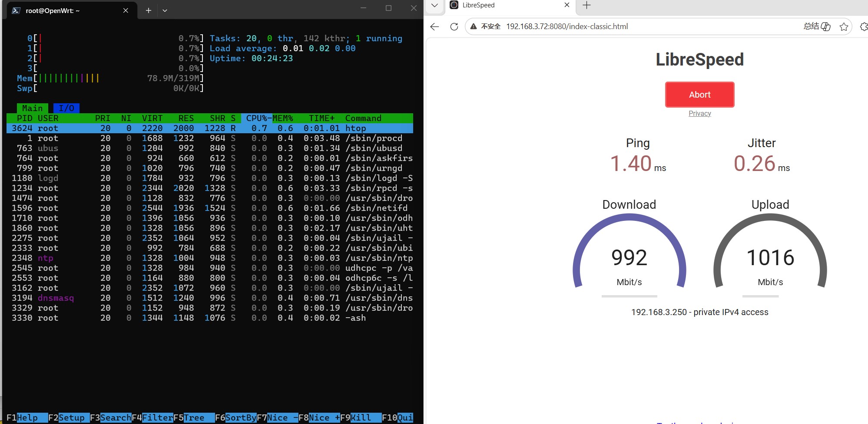Image resolution: width=868 pixels, height=424 pixels.
Task: Add the page to favorites star
Action: [844, 26]
